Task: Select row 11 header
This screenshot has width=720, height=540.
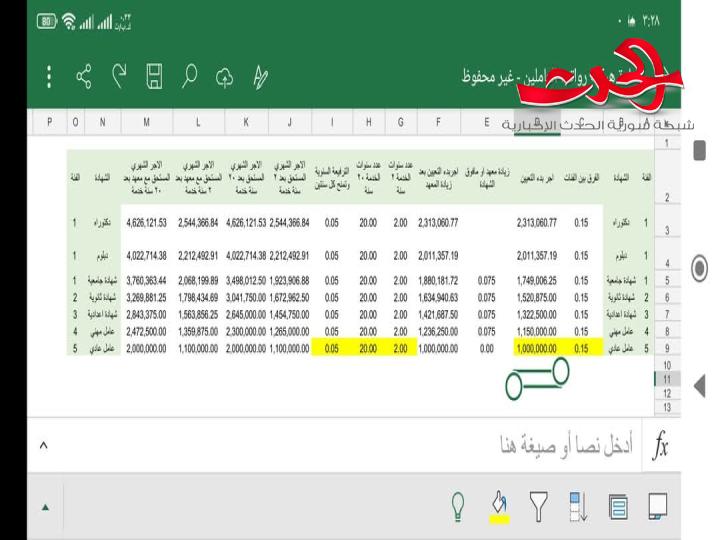Action: pos(667,379)
